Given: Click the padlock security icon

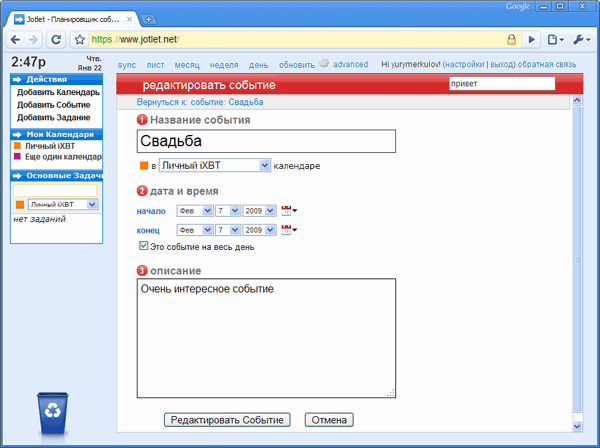Looking at the screenshot, I should click(511, 39).
